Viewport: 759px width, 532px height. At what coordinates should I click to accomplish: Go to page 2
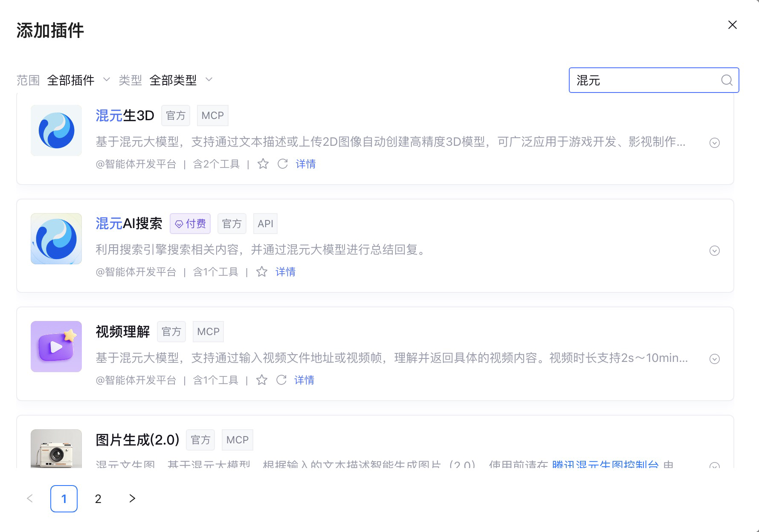[x=98, y=499]
